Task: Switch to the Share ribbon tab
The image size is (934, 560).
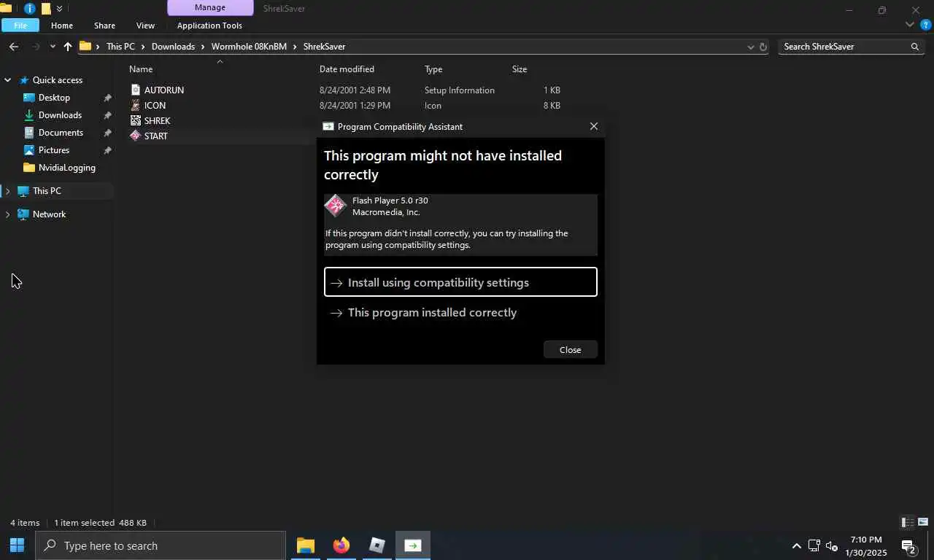Action: 104,25
